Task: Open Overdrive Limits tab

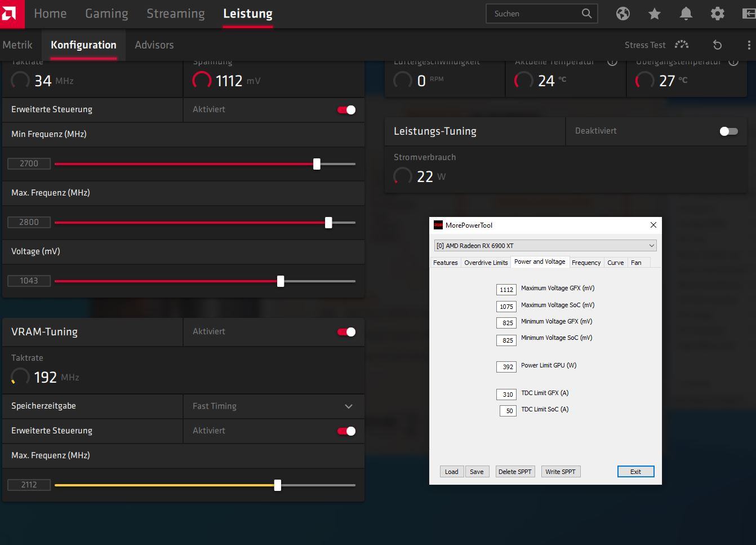Action: [486, 263]
